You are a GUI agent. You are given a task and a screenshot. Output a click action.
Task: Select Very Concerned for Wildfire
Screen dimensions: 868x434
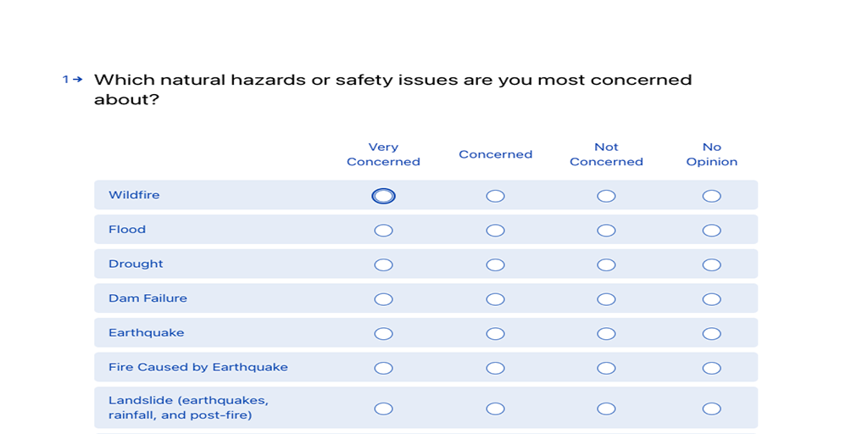[x=383, y=196]
